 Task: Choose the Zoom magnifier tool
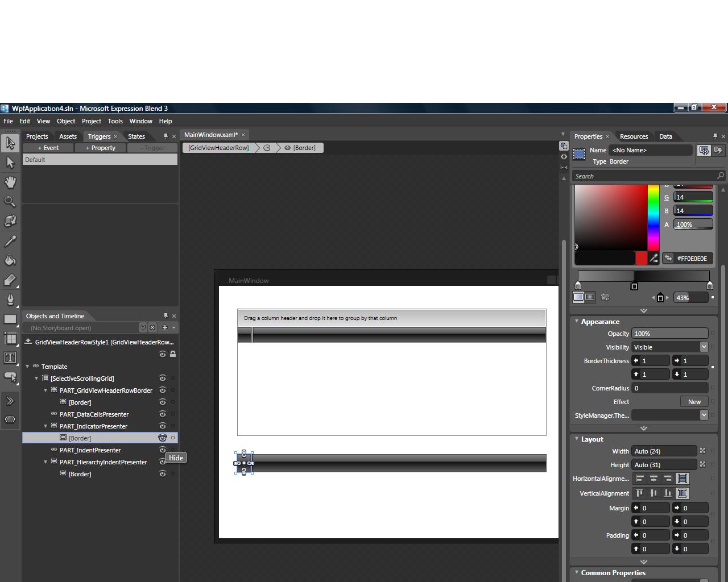click(x=10, y=202)
